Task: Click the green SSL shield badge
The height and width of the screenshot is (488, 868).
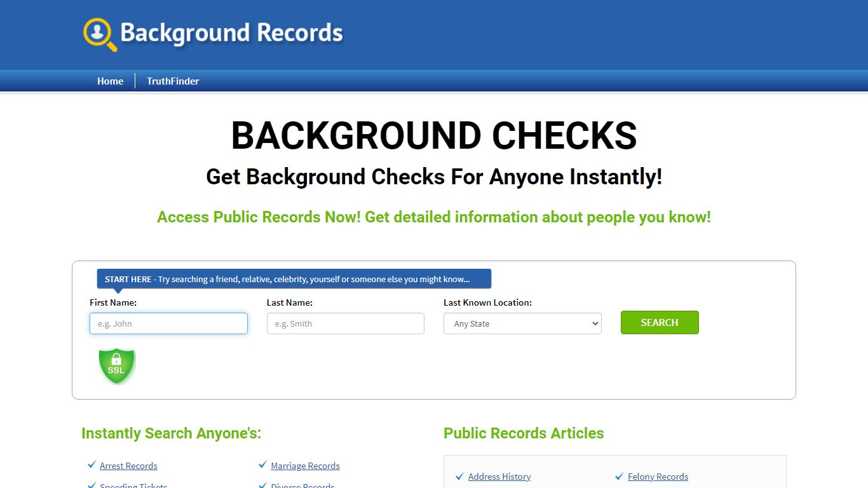Action: (x=117, y=366)
